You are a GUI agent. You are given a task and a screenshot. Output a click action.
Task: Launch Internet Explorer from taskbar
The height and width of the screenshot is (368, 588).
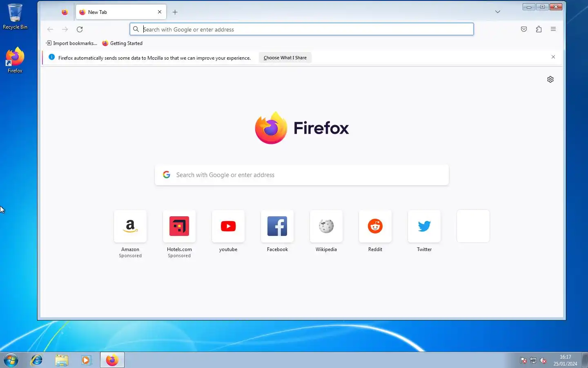(37, 360)
